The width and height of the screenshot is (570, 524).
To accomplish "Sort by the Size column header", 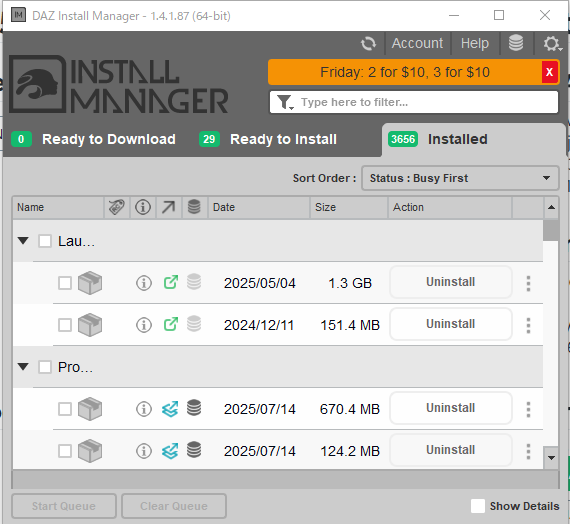I will (349, 207).
